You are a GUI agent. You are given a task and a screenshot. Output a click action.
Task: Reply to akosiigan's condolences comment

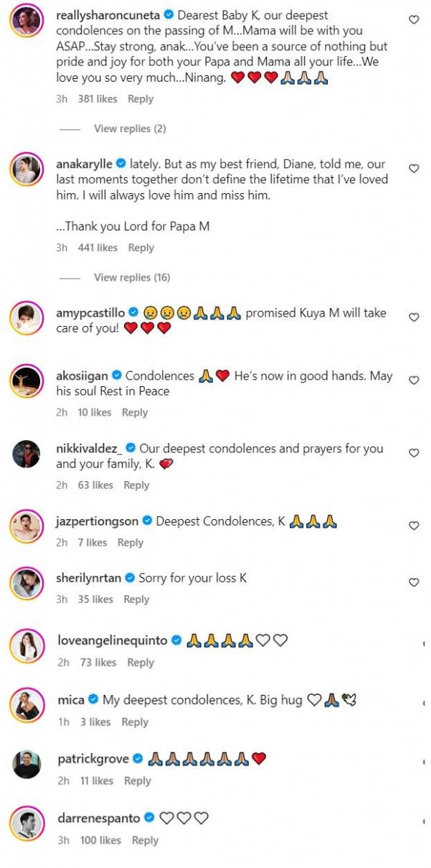click(x=135, y=412)
